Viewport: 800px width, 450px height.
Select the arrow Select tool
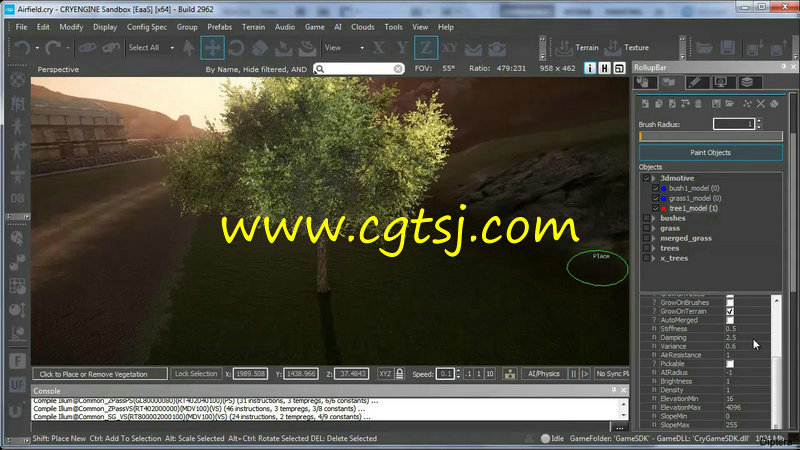[x=189, y=48]
